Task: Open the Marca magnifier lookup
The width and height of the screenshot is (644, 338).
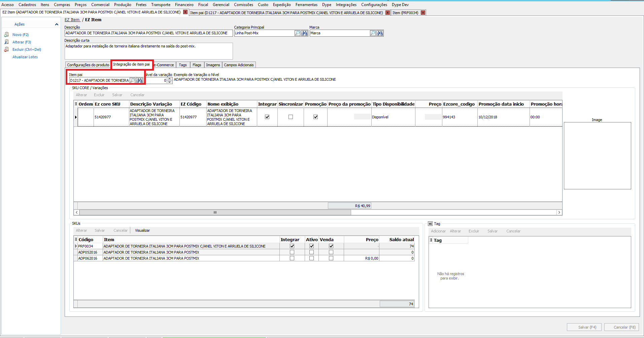Action: (373, 33)
